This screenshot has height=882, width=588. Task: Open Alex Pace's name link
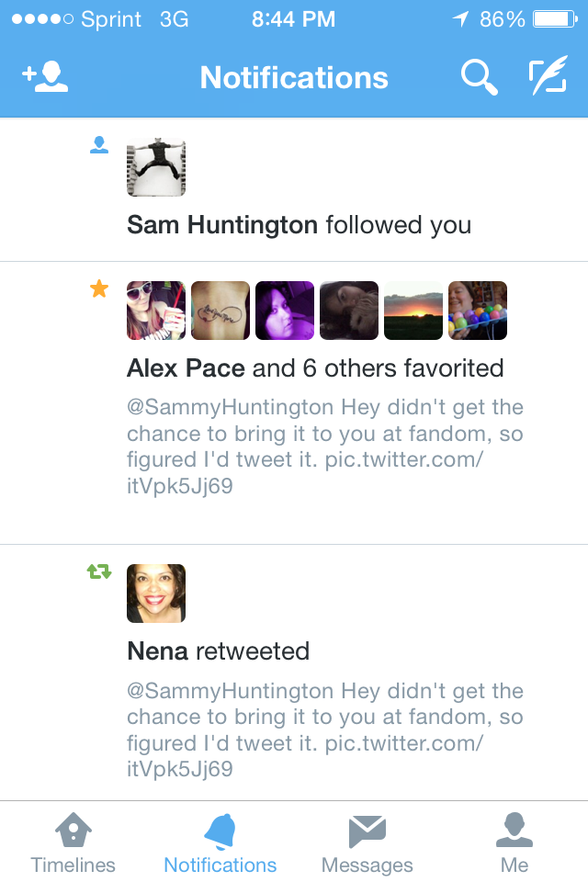[x=186, y=368]
